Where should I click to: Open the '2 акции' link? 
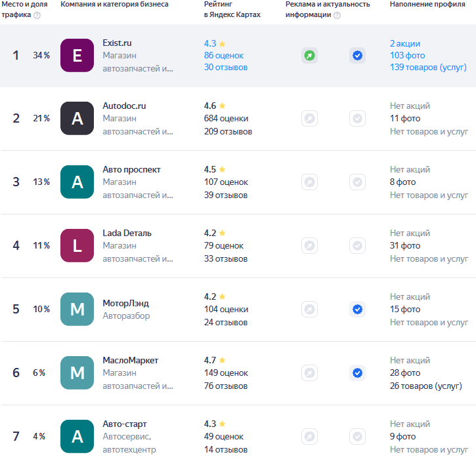pyautogui.click(x=405, y=44)
